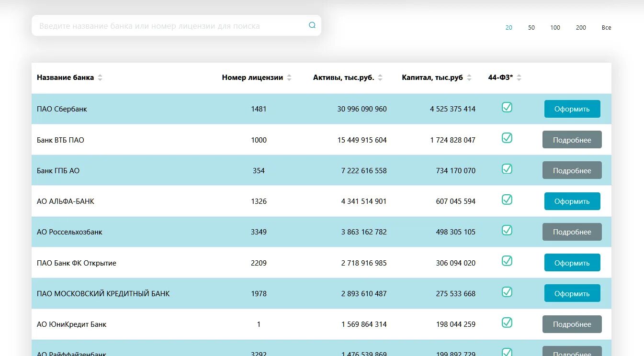Toggle 44-ФЗ checkmark for АО ЮниКредит Банк

[x=507, y=323]
